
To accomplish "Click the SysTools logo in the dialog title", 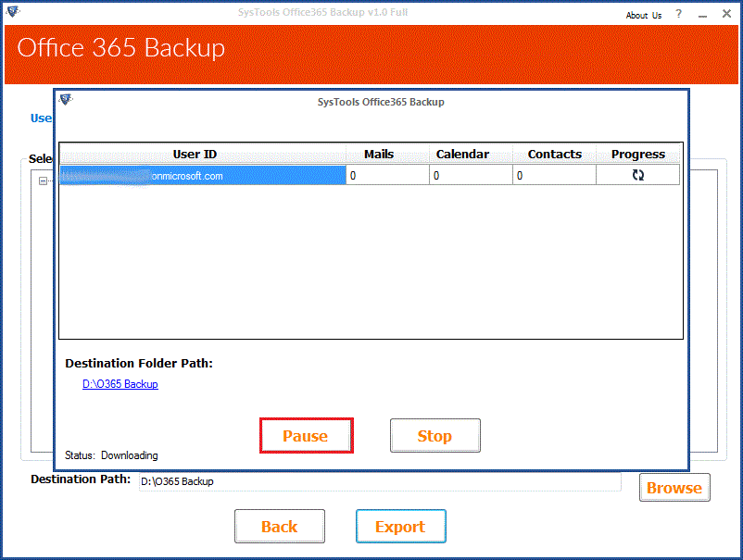I will click(x=66, y=99).
